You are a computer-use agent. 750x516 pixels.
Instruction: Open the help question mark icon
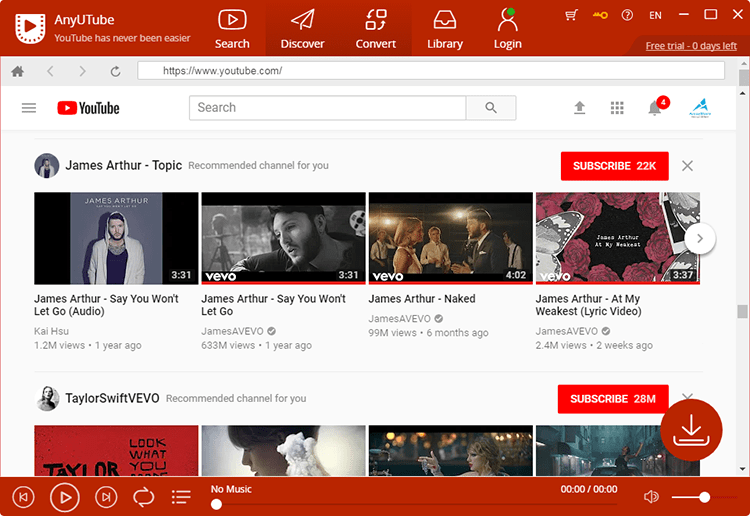click(x=627, y=15)
